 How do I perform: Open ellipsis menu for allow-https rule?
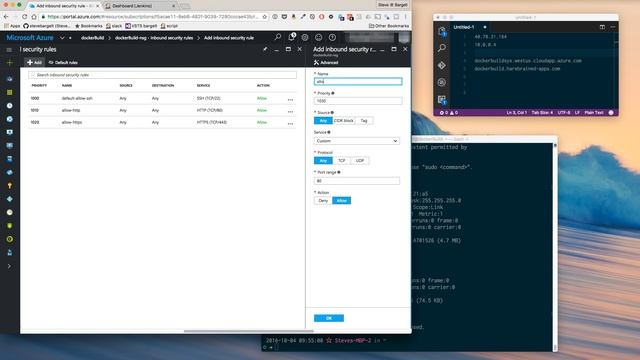[290, 123]
